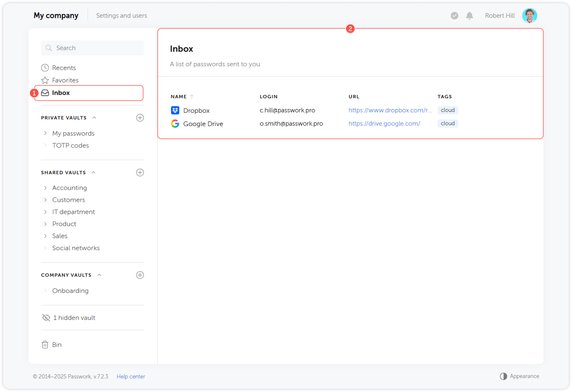Open the Dropbox entry icon
Image resolution: width=572 pixels, height=392 pixels.
click(175, 110)
